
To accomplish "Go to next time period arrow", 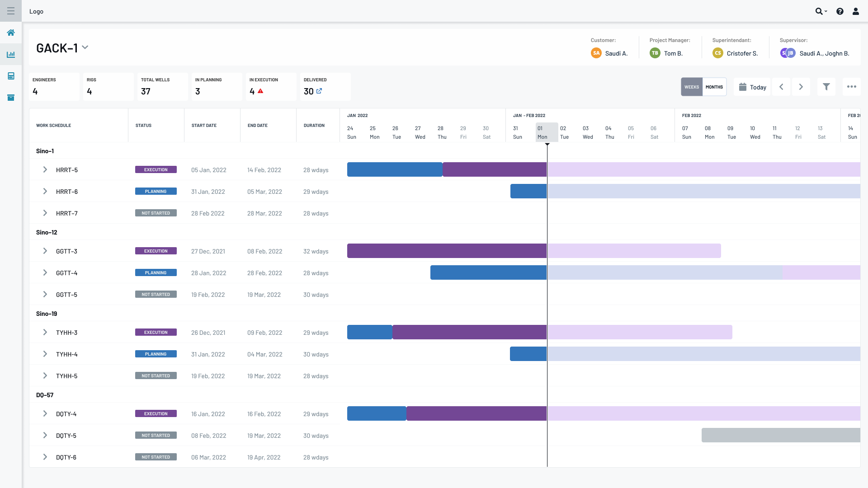I will click(801, 87).
